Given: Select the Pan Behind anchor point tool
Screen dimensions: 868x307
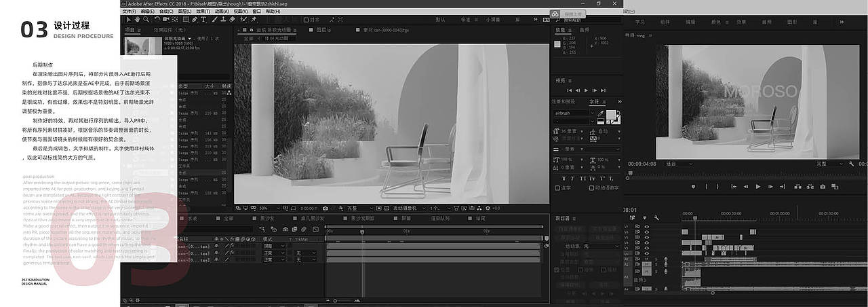Looking at the screenshot, I should pos(175,20).
